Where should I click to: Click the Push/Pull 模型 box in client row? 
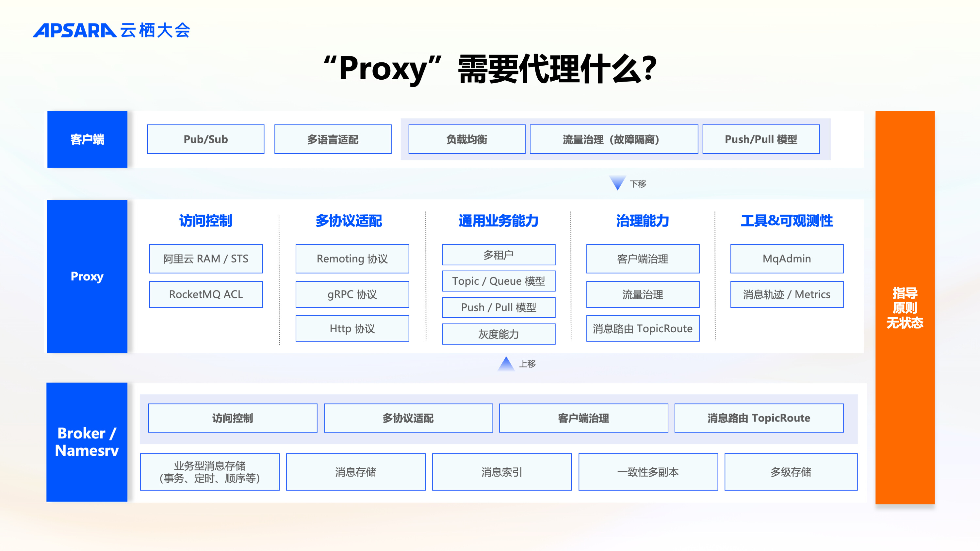[x=760, y=139]
